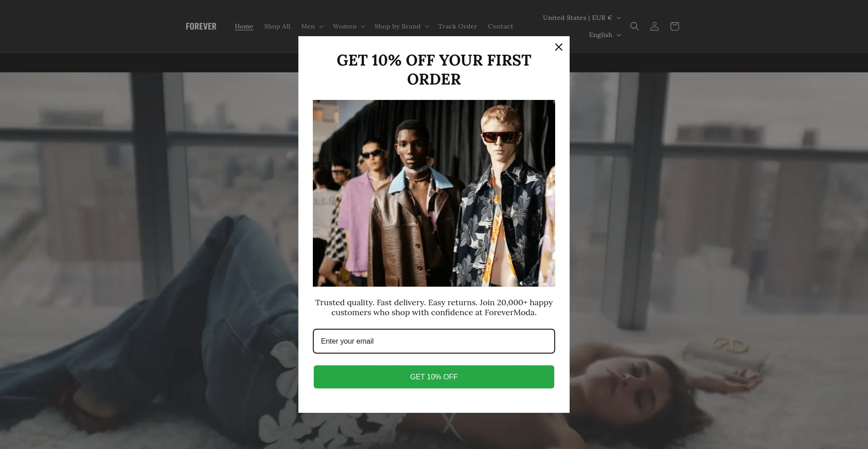Image resolution: width=868 pixels, height=449 pixels.
Task: Open the Shop All page
Action: [277, 26]
